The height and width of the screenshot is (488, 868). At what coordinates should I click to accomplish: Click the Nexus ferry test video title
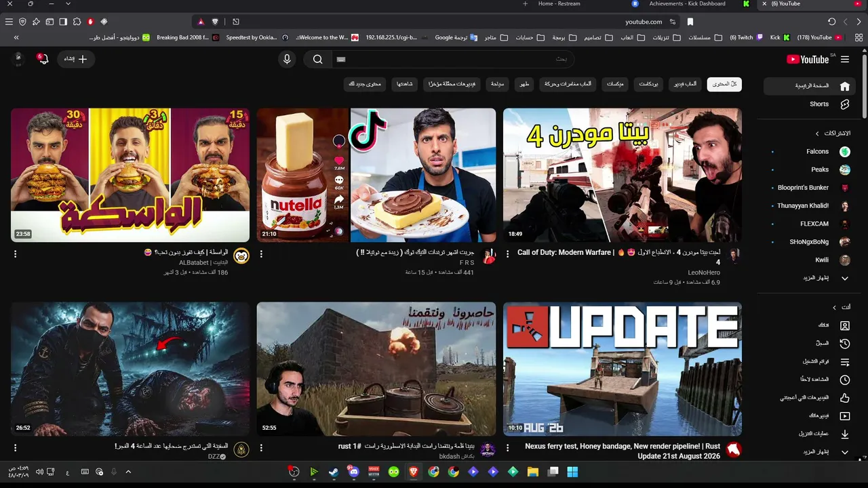pos(623,451)
